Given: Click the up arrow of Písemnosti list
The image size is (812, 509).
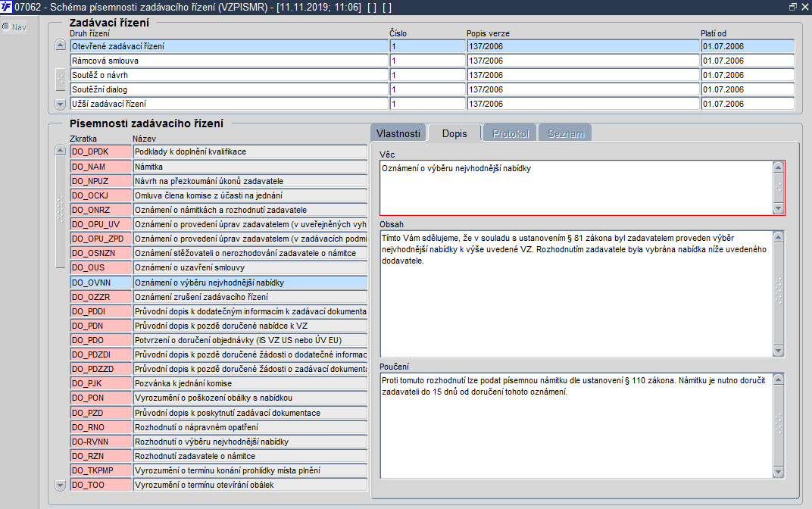Looking at the screenshot, I should click(x=60, y=151).
